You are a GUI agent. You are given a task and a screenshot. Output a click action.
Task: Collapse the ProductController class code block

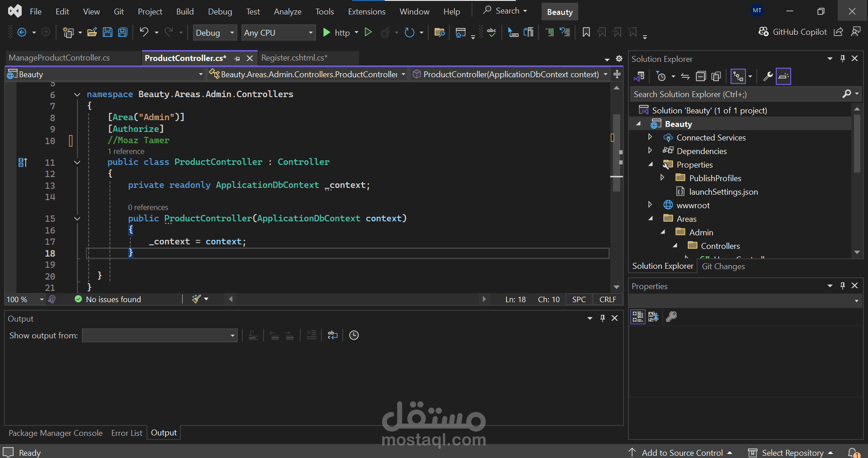coord(77,162)
